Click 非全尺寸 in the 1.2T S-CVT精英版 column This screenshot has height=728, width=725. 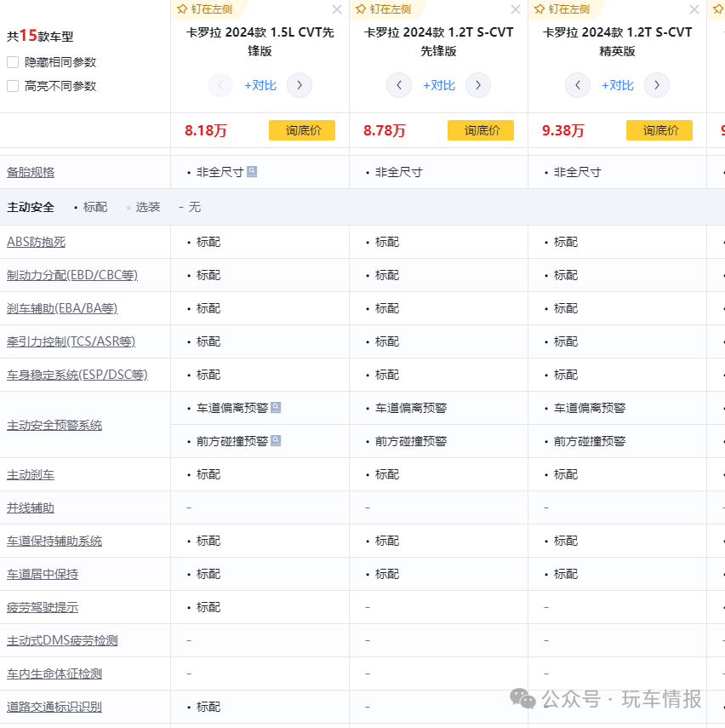[578, 172]
